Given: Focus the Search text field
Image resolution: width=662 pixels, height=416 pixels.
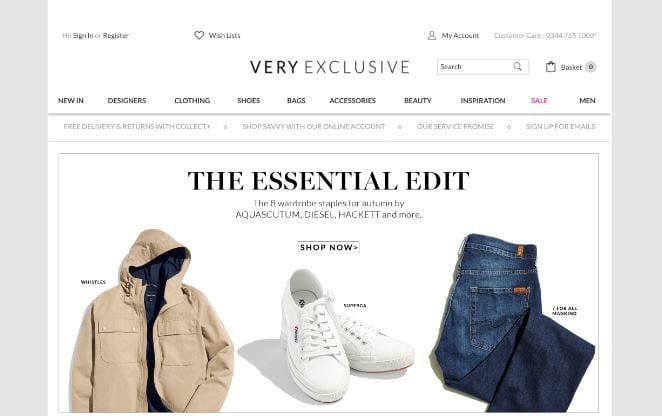Looking at the screenshot, I should tap(475, 67).
